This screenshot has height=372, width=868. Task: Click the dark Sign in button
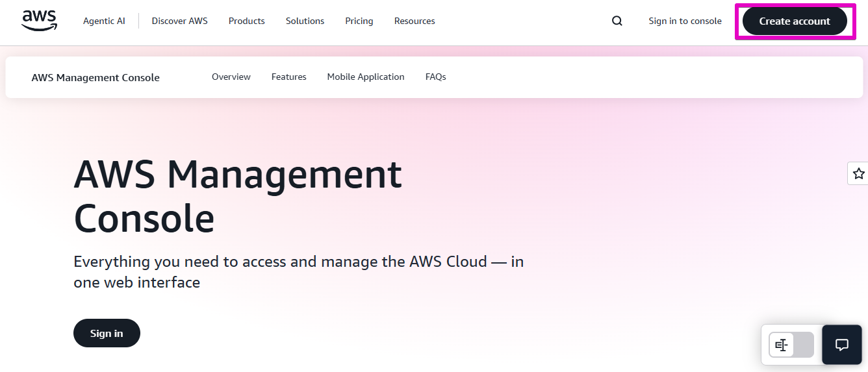[x=107, y=333]
